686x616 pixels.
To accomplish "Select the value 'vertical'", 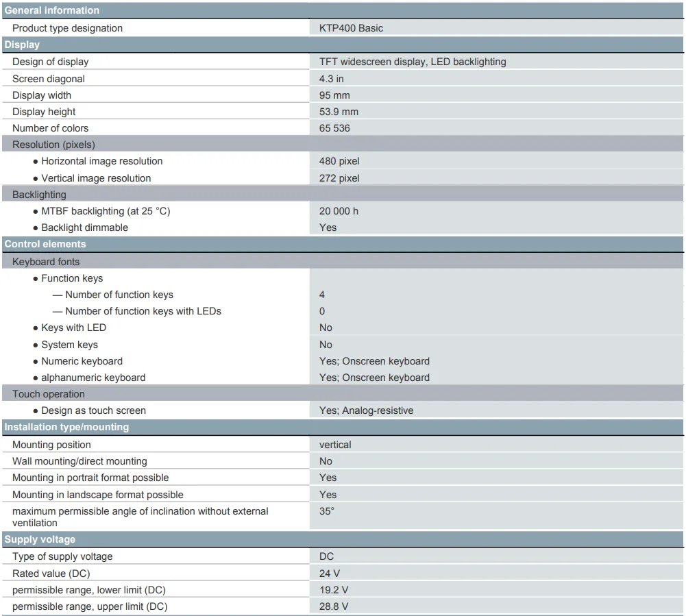I will (x=335, y=445).
